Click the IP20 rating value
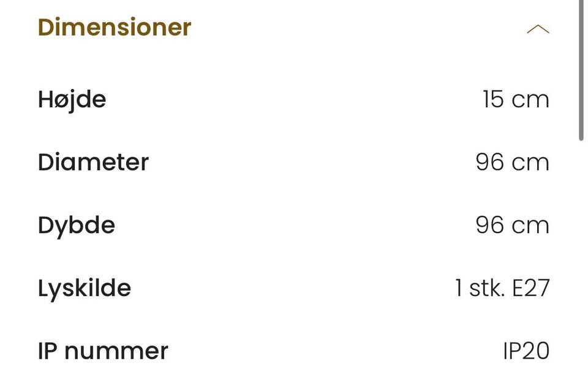 [x=526, y=351]
